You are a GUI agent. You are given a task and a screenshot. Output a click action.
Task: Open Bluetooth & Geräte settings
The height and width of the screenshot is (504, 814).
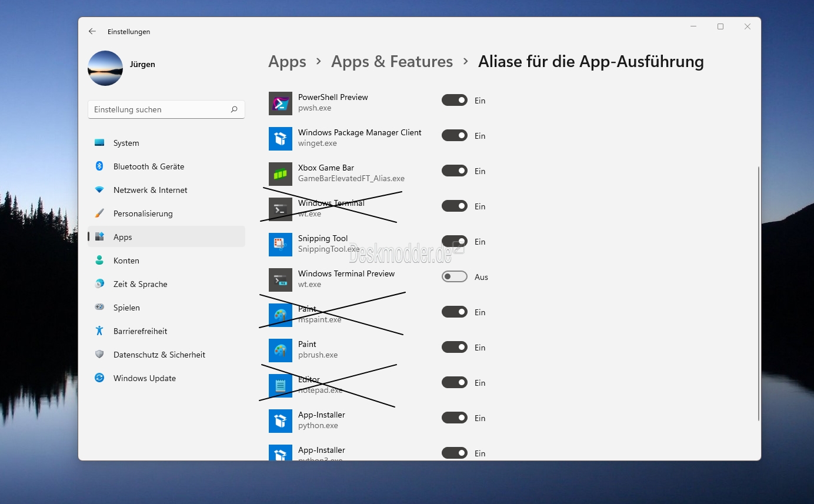166,166
